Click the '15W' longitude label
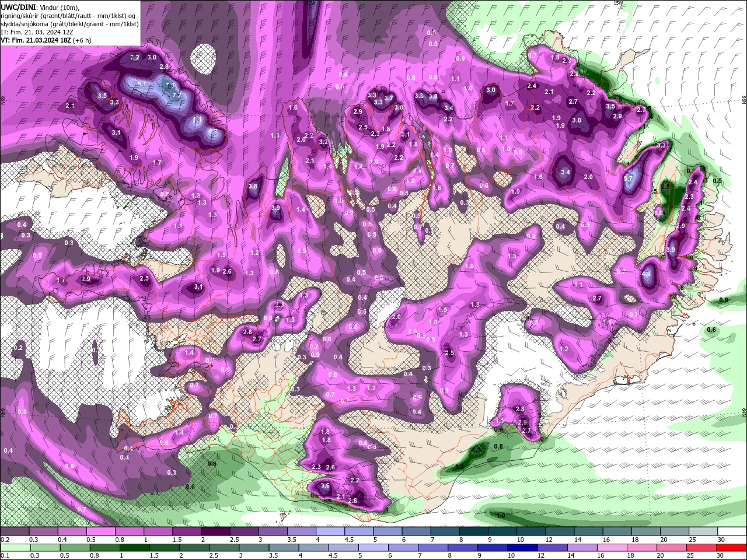The height and width of the screenshot is (560, 747). pyautogui.click(x=618, y=3)
